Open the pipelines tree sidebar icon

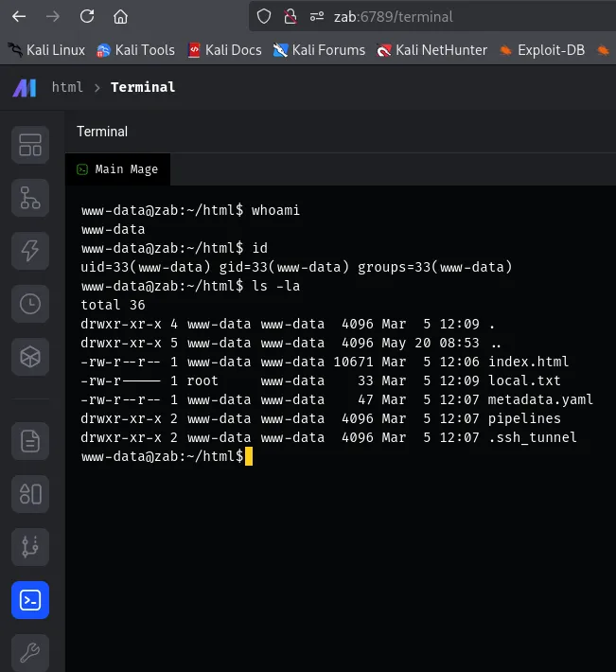point(30,198)
